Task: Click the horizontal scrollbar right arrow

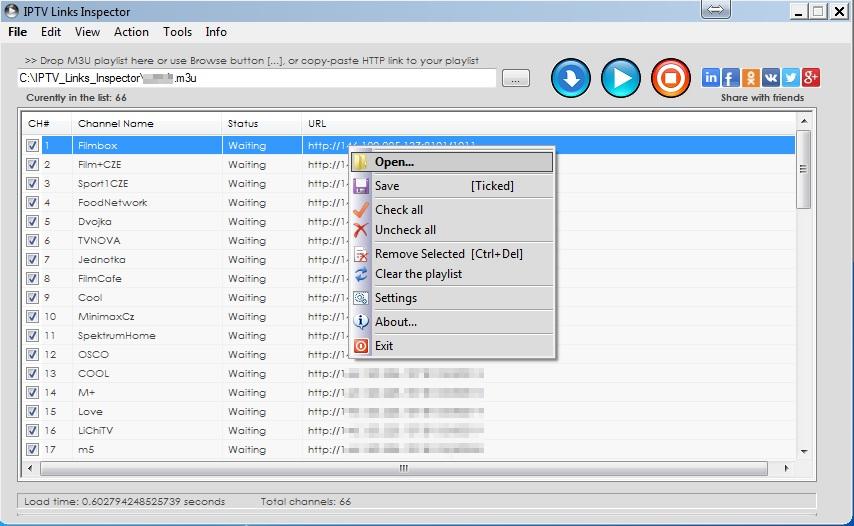Action: tap(787, 468)
